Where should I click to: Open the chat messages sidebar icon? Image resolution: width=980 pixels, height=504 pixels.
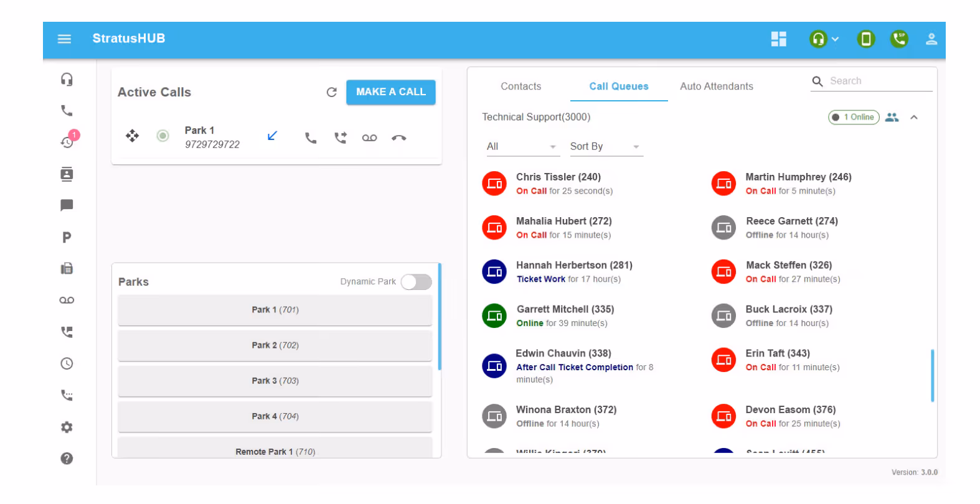click(x=67, y=205)
